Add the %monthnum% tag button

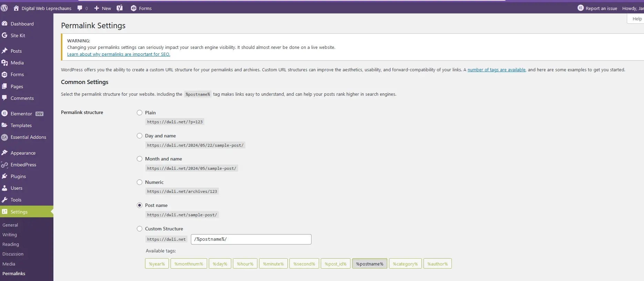pos(189,264)
